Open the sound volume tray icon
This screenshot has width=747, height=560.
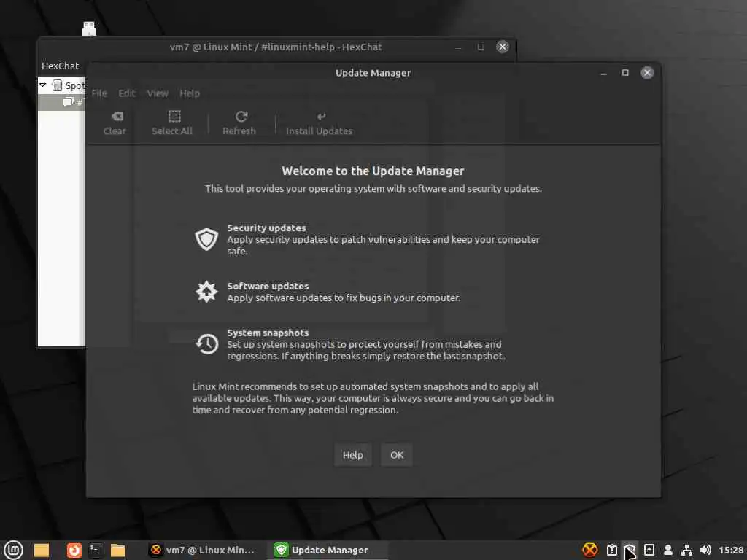705,550
